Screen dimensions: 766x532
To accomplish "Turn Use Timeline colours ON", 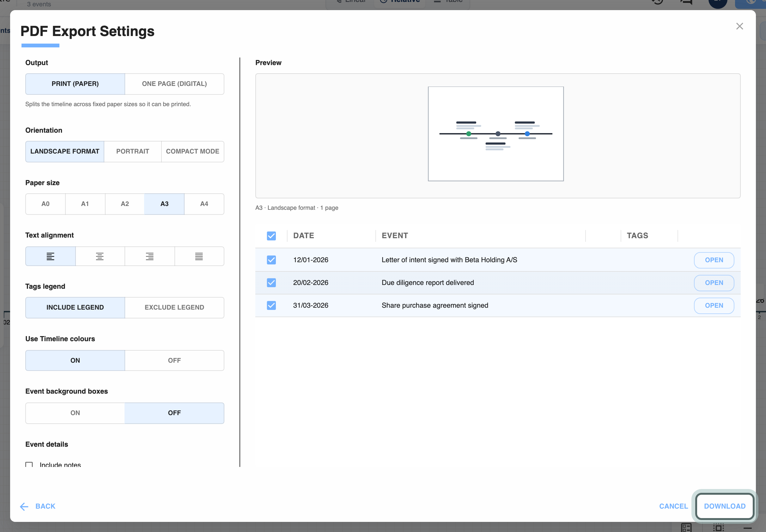I will click(x=75, y=361).
